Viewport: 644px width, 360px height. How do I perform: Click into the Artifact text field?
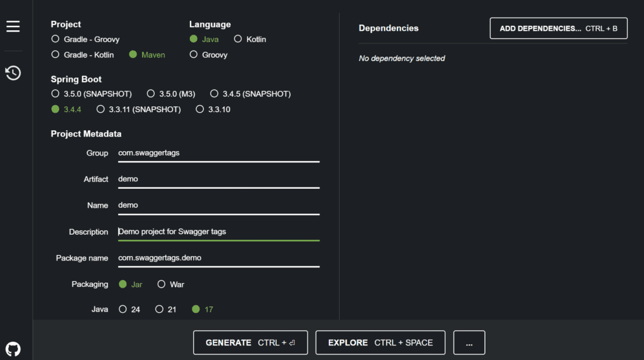coord(218,179)
